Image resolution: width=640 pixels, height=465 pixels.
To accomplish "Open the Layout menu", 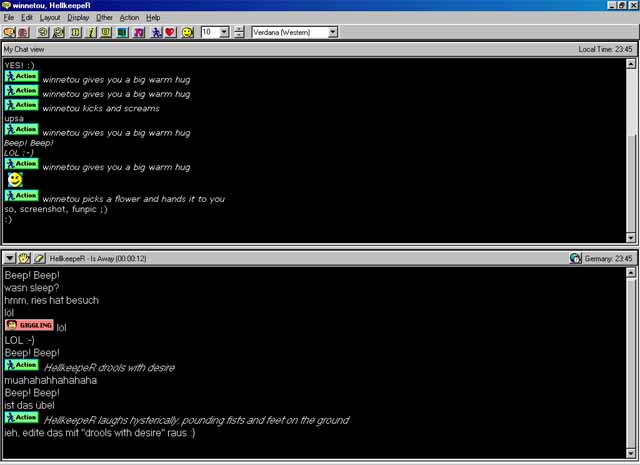I will pyautogui.click(x=49, y=17).
